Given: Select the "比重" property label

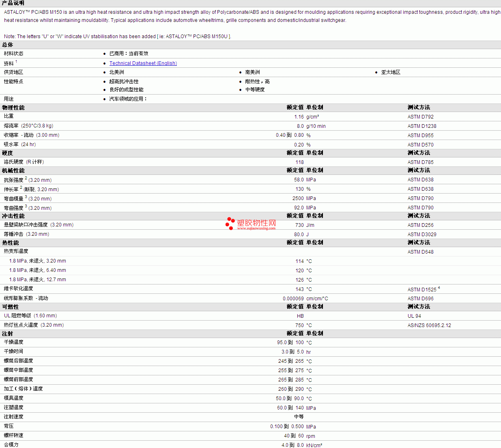Looking at the screenshot, I should click(9, 116).
